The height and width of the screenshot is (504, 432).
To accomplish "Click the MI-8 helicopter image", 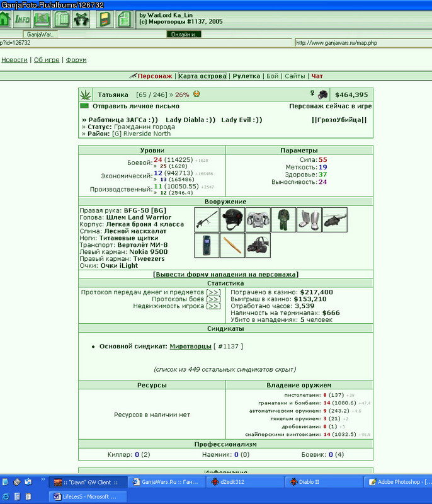I will tap(334, 220).
